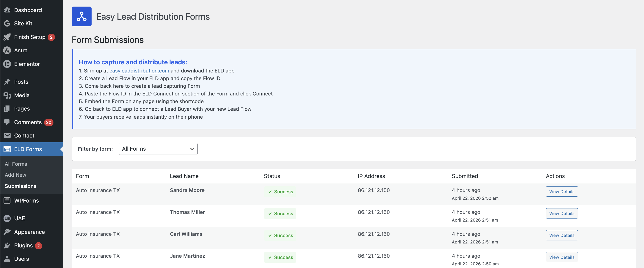The width and height of the screenshot is (644, 268).
Task: Click the WPForms sidebar icon
Action: pos(7,200)
